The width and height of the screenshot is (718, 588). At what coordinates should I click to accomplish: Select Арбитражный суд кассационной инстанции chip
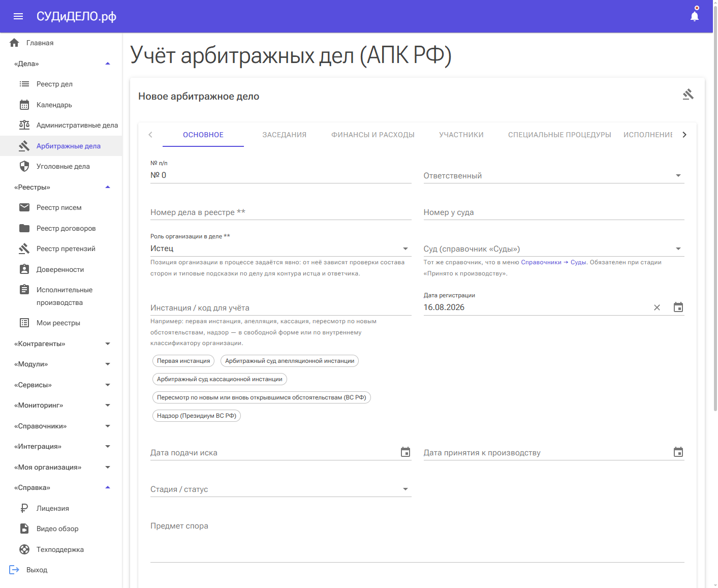point(220,379)
